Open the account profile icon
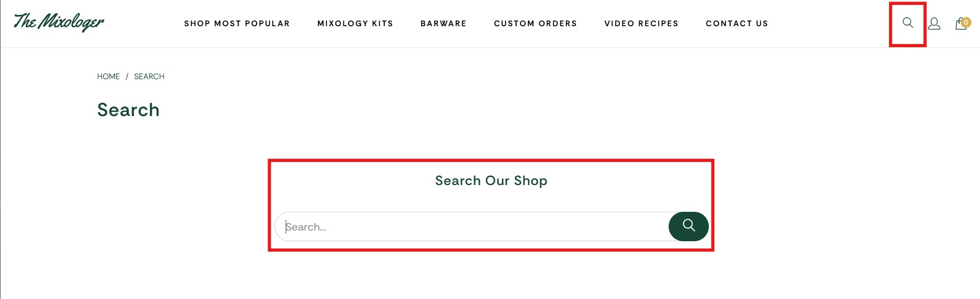The height and width of the screenshot is (299, 980). coord(934,24)
